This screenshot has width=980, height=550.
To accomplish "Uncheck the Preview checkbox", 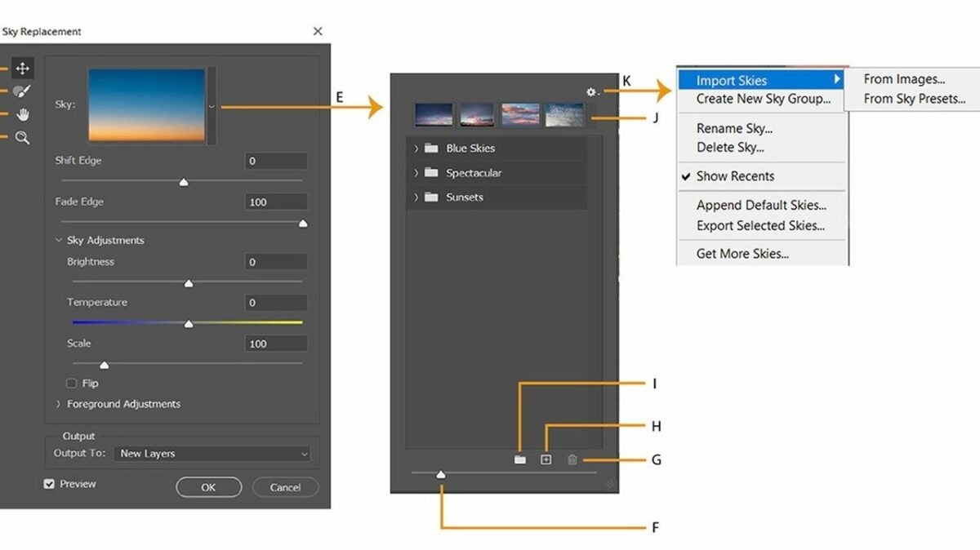I will 50,484.
